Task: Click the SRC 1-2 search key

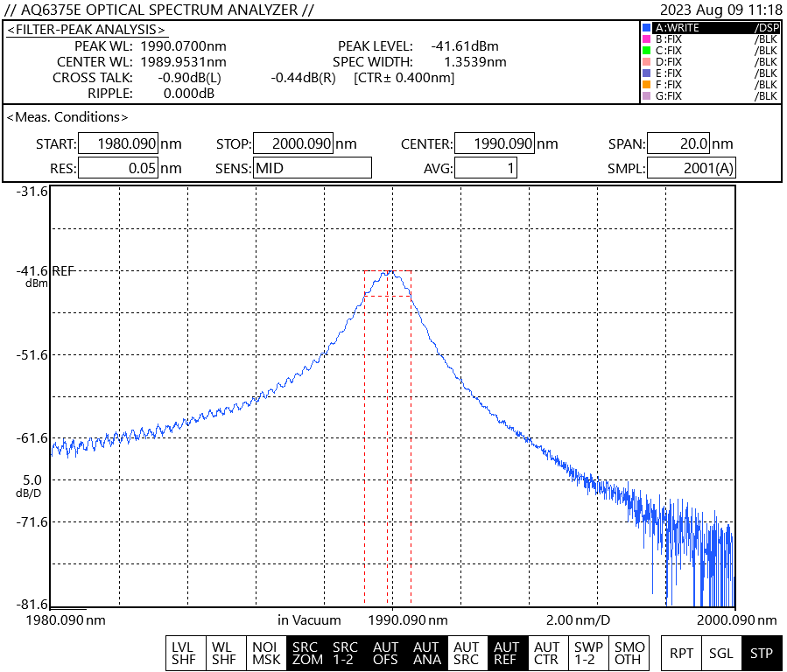Action: pos(347,653)
